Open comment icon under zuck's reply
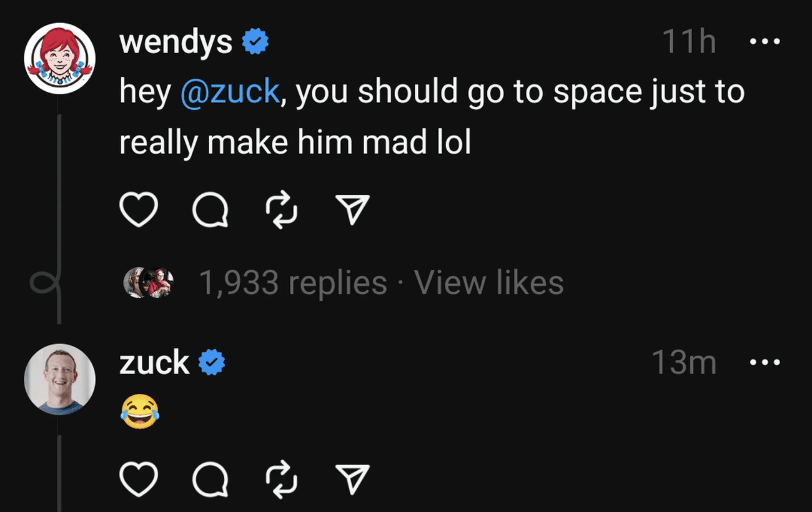Image resolution: width=812 pixels, height=512 pixels. 210,480
